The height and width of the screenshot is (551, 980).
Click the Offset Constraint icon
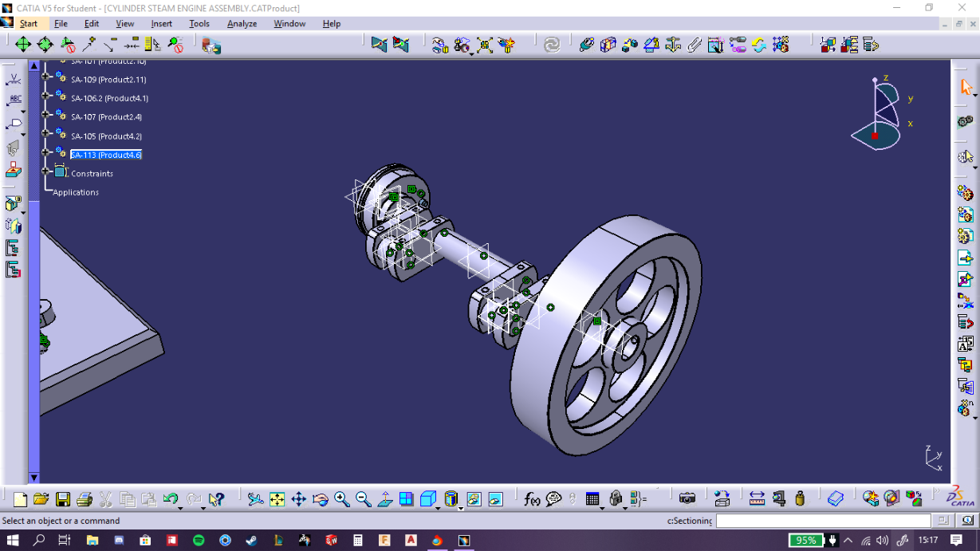[630, 45]
